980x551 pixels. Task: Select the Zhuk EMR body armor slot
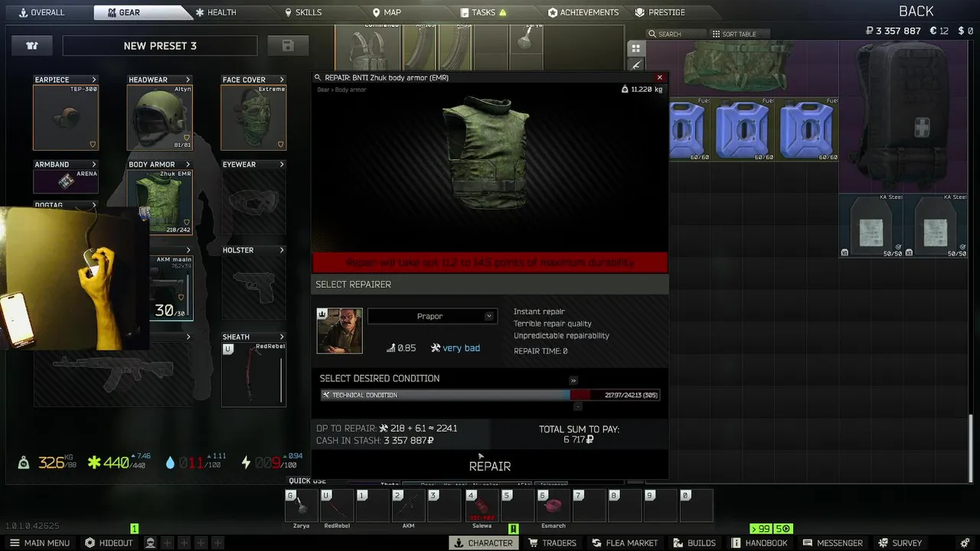pyautogui.click(x=160, y=202)
